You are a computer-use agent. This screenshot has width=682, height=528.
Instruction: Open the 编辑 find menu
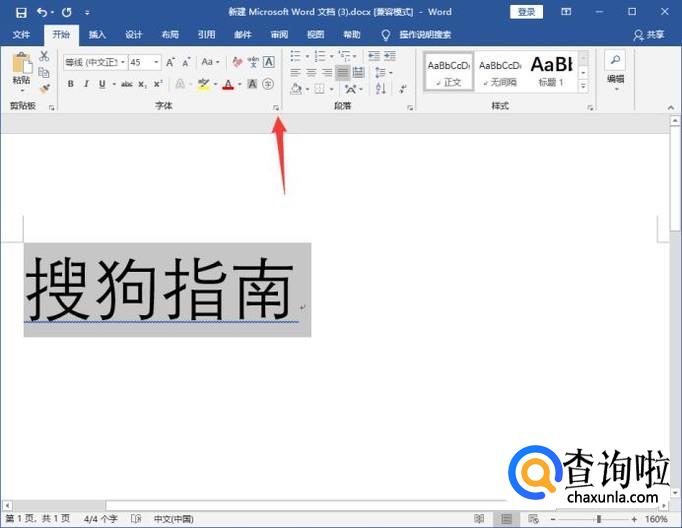pyautogui.click(x=615, y=71)
